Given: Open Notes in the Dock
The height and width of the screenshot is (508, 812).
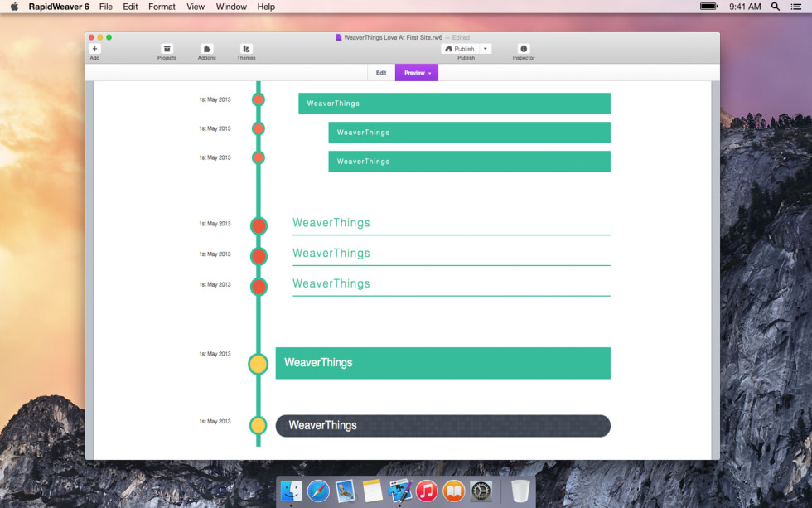Looking at the screenshot, I should 372,491.
